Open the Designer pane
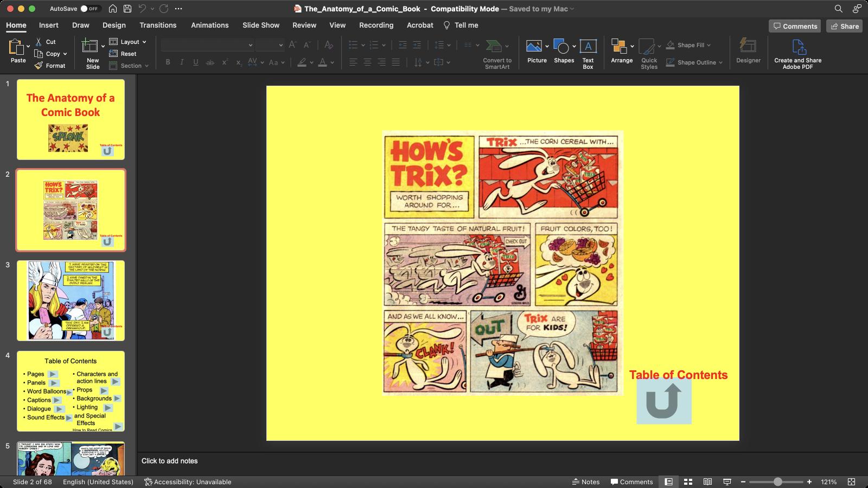The image size is (868, 488). (x=748, y=52)
